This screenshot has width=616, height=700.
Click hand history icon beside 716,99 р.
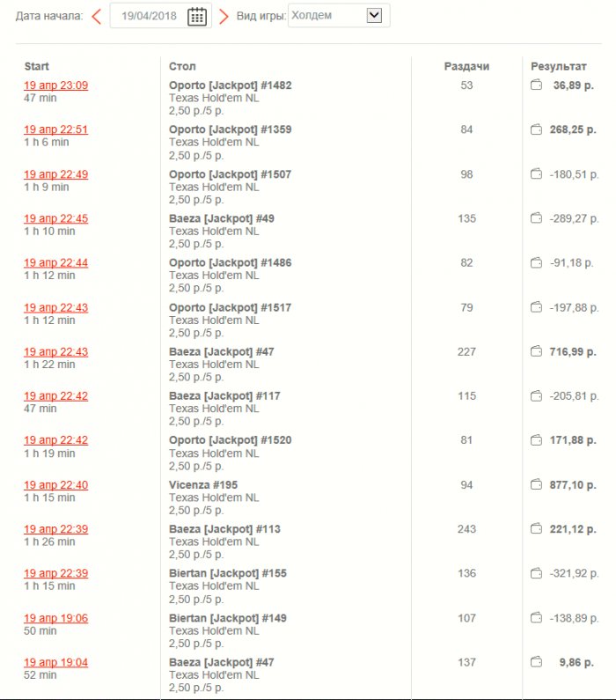pyautogui.click(x=536, y=351)
